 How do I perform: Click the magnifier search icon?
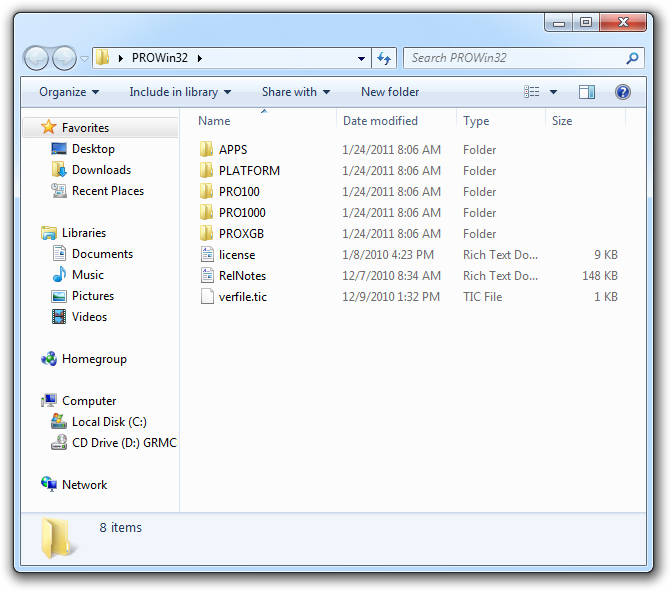point(632,58)
